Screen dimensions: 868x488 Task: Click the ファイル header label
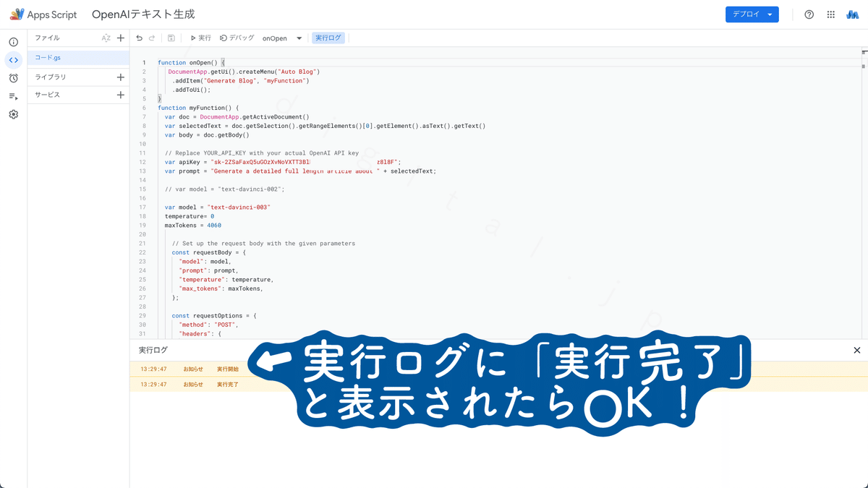click(48, 38)
